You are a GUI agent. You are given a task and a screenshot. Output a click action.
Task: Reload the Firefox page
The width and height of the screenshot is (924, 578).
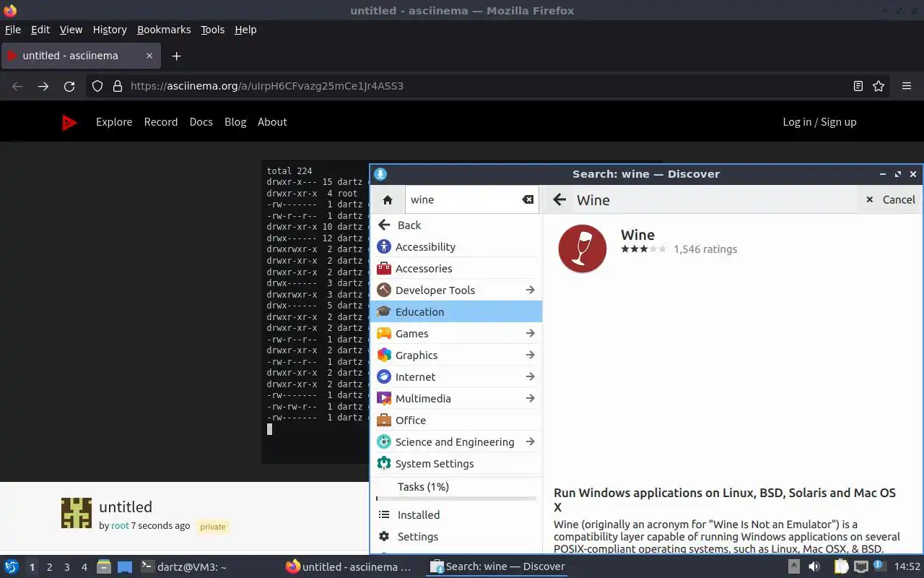click(69, 86)
